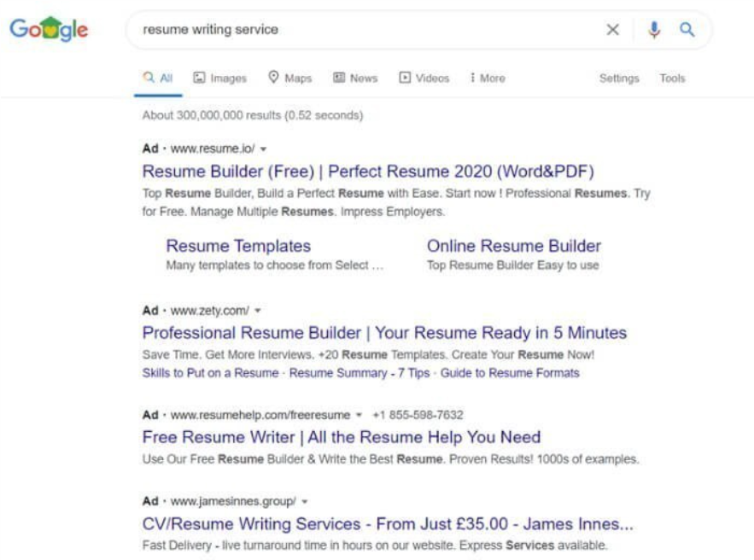The width and height of the screenshot is (754, 560).
Task: Clear the search box with X icon
Action: [612, 30]
